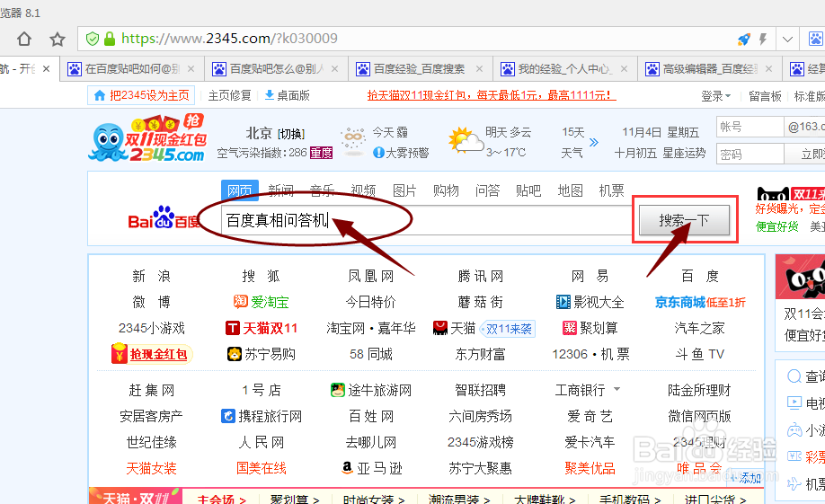Screen dimensions: 825x504
Task: Open the 搜狐 site link
Action: coord(261,276)
